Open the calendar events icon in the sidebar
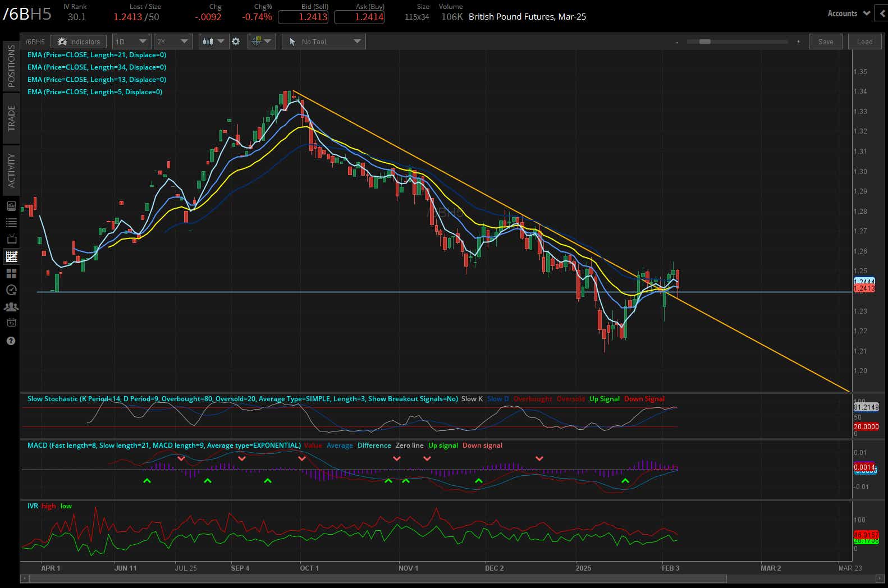The image size is (888, 588). point(11,323)
